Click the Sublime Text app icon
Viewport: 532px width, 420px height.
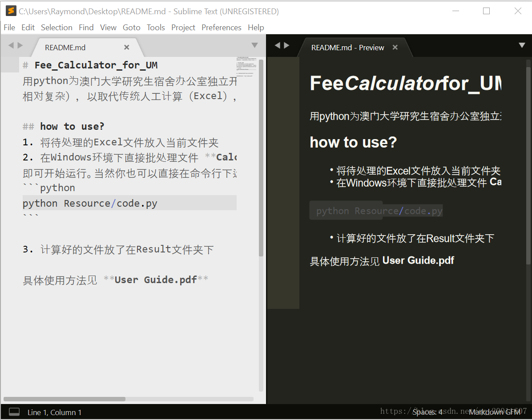[11, 11]
